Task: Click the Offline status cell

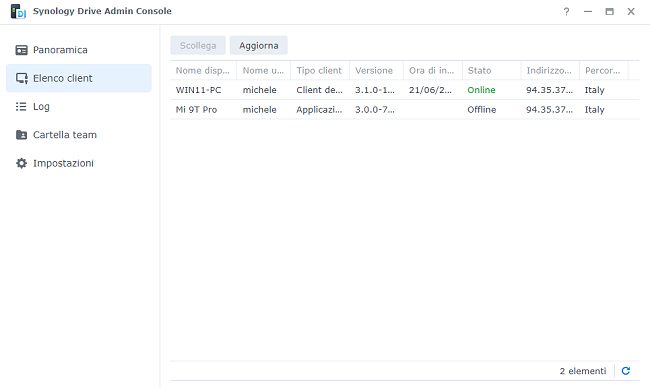Action: (482, 110)
